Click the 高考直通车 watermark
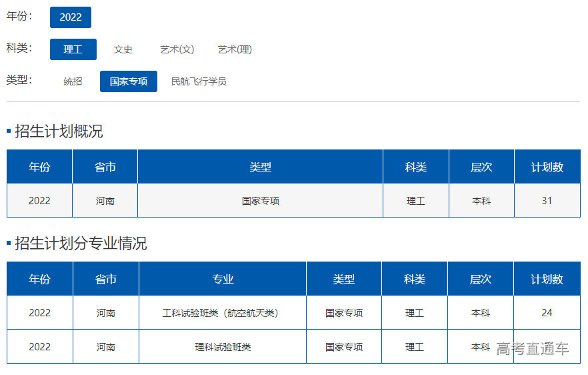The image size is (588, 375). point(532,348)
